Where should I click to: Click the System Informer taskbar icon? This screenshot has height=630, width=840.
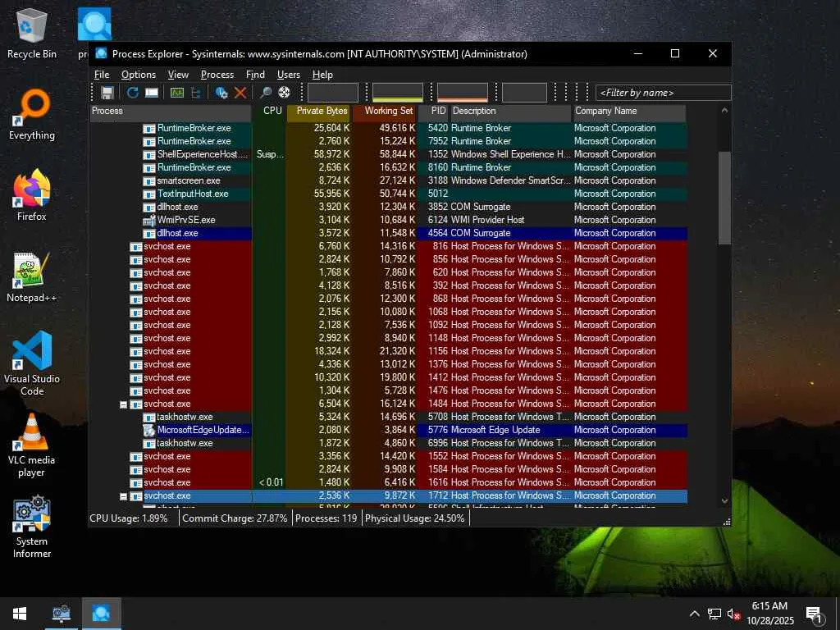(61, 614)
